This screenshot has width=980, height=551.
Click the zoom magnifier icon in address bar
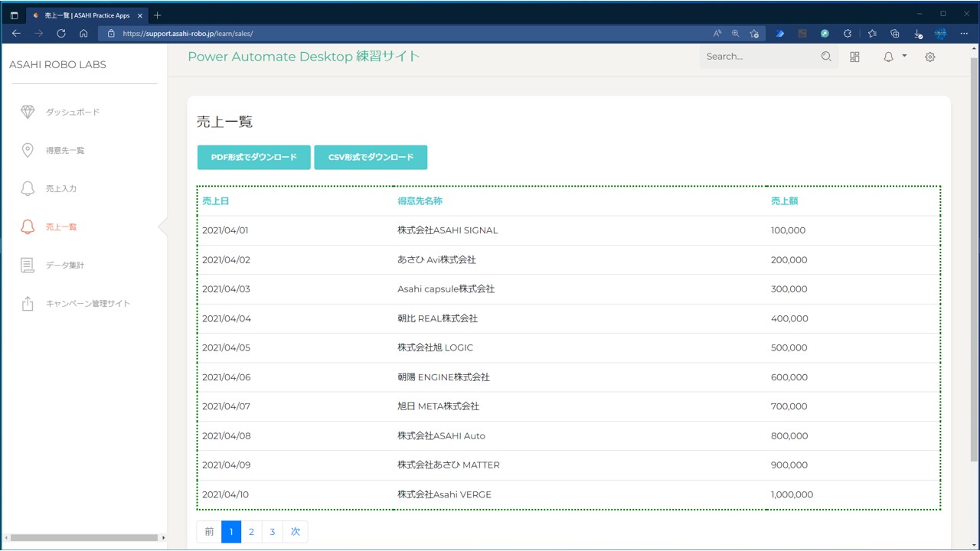[x=736, y=34]
